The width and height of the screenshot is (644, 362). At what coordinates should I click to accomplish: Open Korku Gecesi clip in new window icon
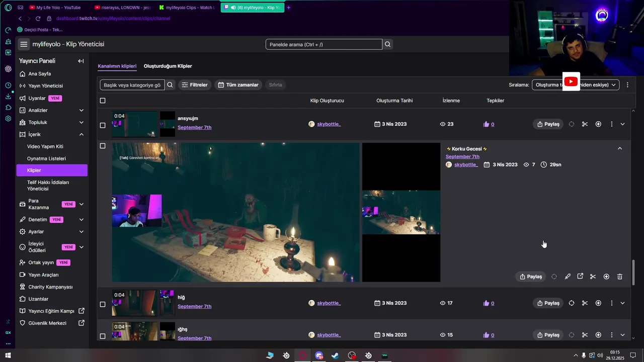(580, 276)
